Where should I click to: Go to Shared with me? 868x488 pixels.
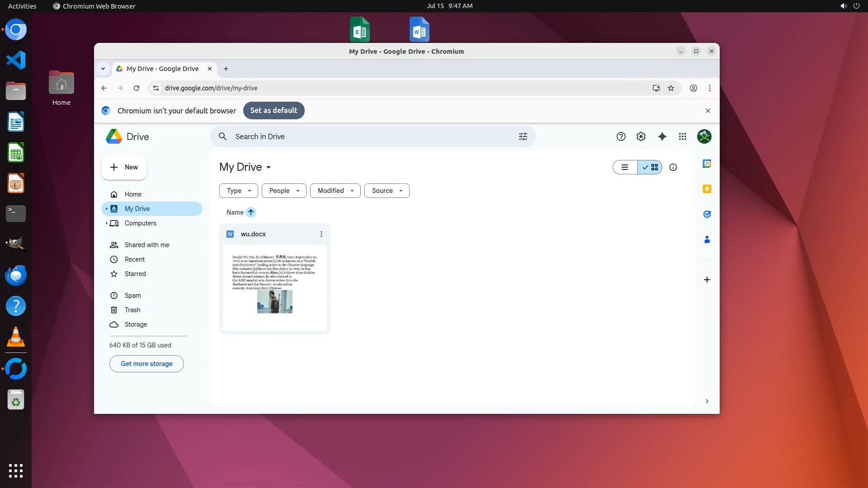[x=146, y=245]
